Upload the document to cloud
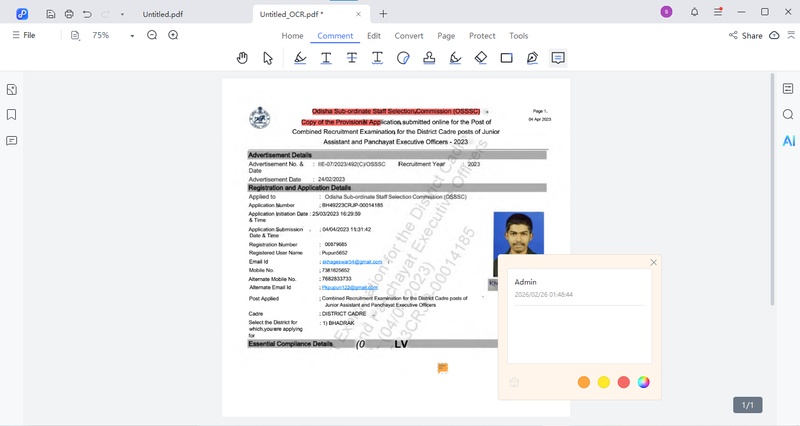The image size is (800, 426). (x=774, y=35)
